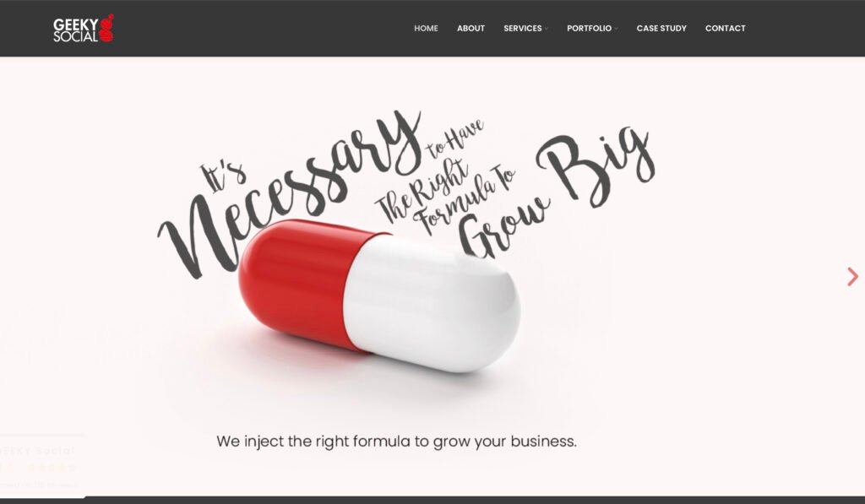Image resolution: width=865 pixels, height=504 pixels.
Task: Click the white half of the capsule
Action: click(x=433, y=305)
